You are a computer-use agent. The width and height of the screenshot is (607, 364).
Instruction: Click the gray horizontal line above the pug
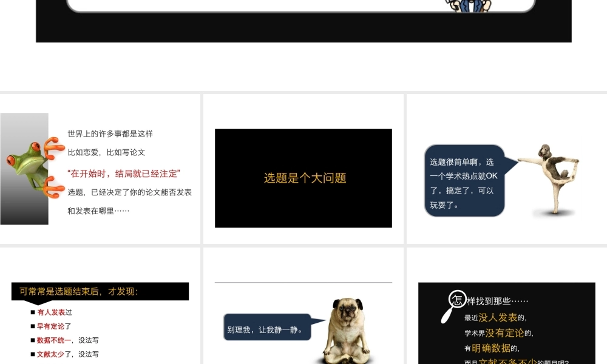pos(303,283)
